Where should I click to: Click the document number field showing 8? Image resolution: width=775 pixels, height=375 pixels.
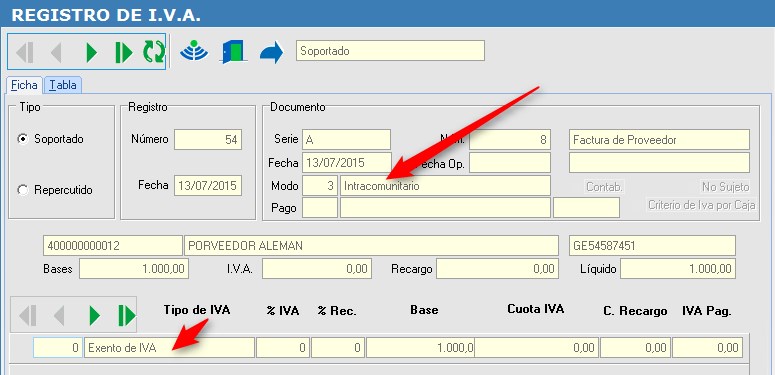(x=510, y=140)
